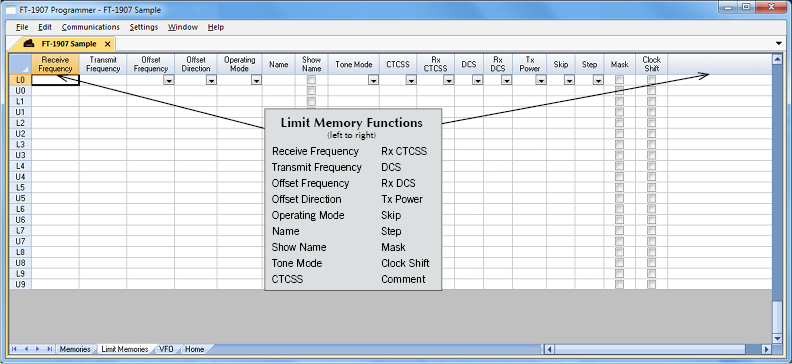The image size is (792, 364).
Task: Go to next sheet tab arrow
Action: tap(37, 349)
